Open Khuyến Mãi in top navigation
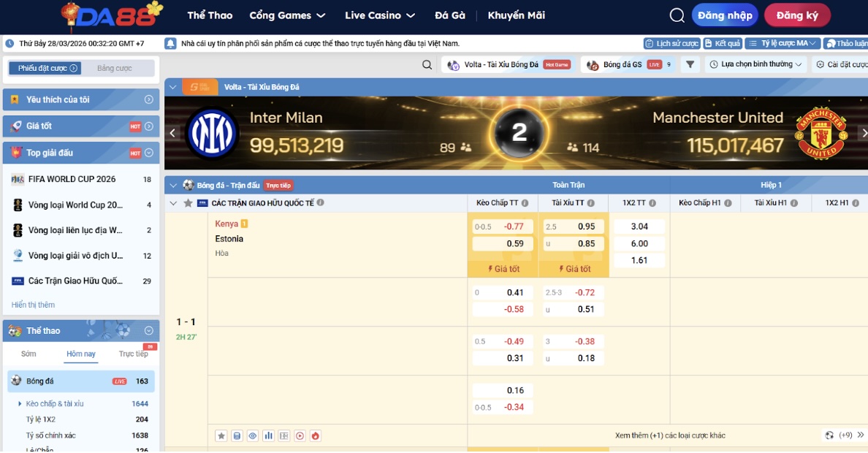 coord(517,15)
